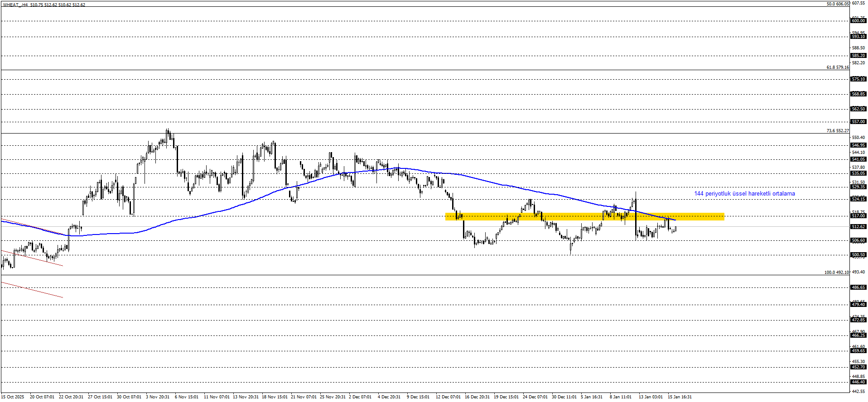Click the 2 Dec 07:01 time label
Viewport: 868px width, 402px height.
pyautogui.click(x=360, y=397)
